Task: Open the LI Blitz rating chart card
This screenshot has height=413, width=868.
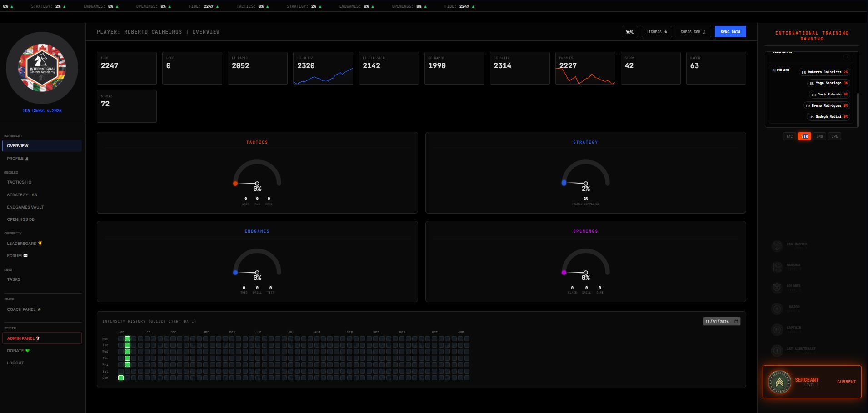Action: click(323, 68)
